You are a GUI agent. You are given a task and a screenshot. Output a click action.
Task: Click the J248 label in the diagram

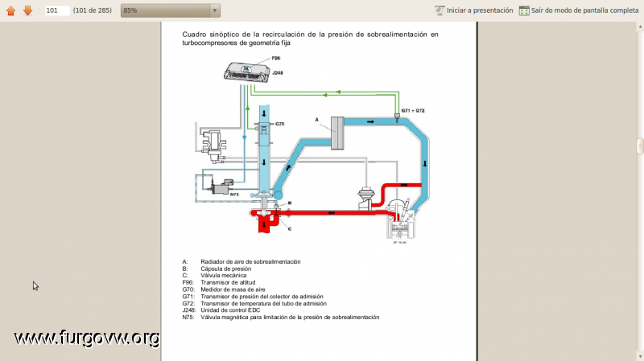(278, 73)
